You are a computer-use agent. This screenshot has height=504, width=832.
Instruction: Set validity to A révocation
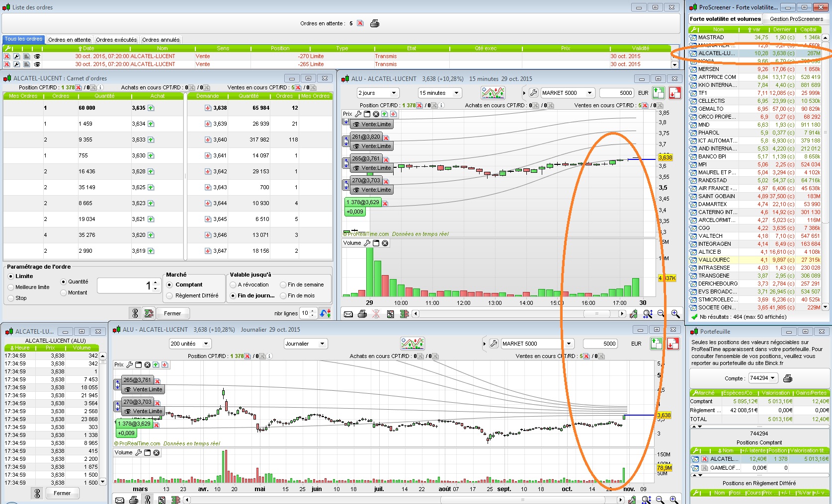[x=233, y=285]
